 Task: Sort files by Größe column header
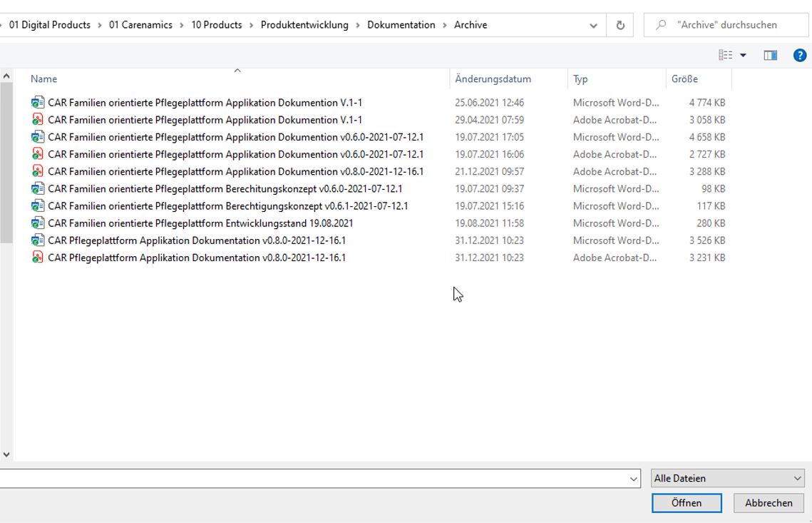tap(684, 79)
